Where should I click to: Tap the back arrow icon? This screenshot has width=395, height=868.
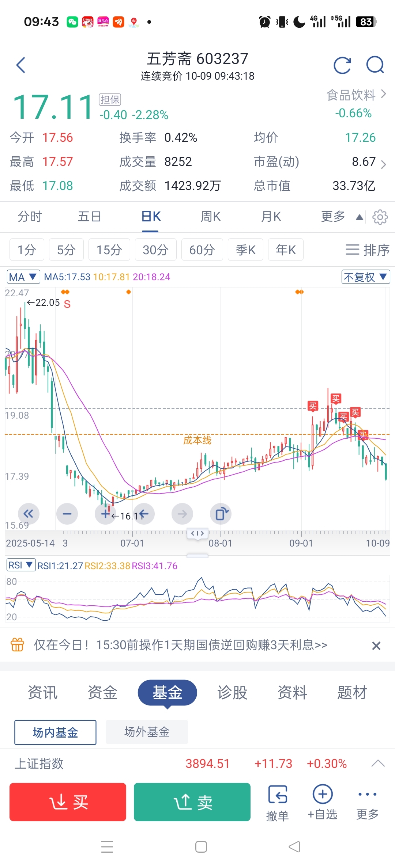[x=21, y=65]
